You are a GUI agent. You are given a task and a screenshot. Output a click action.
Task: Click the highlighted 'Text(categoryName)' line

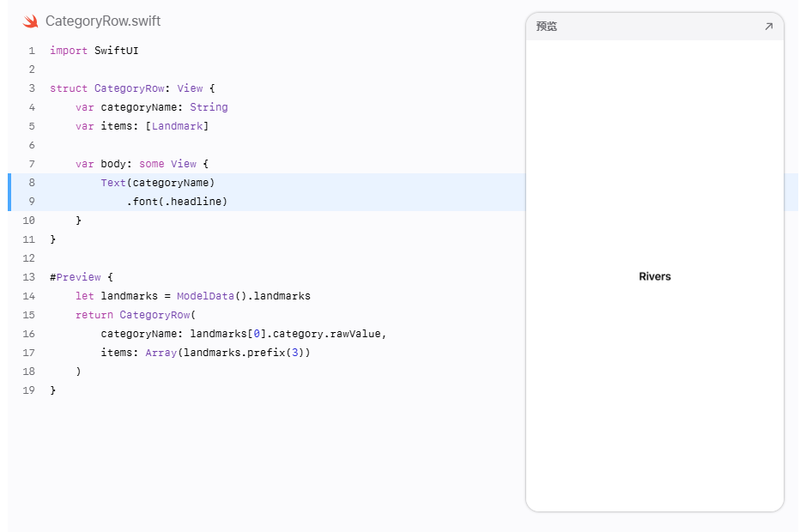(x=158, y=183)
